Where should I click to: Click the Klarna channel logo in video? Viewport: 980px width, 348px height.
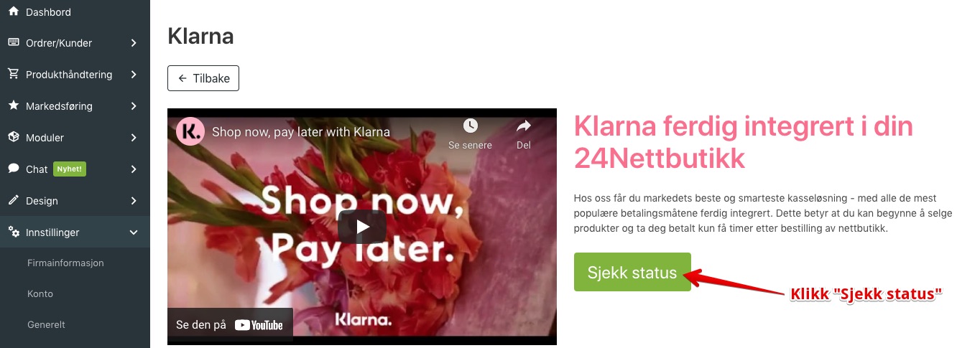(x=190, y=131)
